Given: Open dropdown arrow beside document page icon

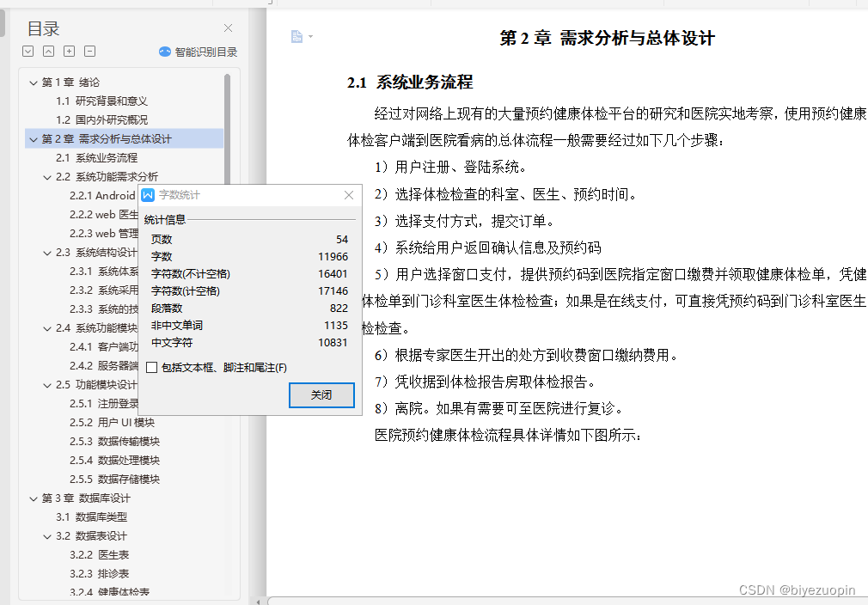Looking at the screenshot, I should [x=310, y=37].
